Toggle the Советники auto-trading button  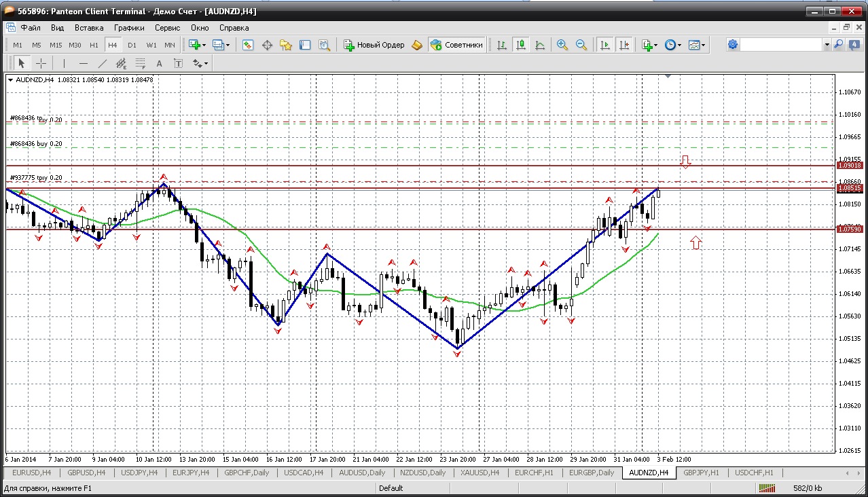[x=457, y=45]
